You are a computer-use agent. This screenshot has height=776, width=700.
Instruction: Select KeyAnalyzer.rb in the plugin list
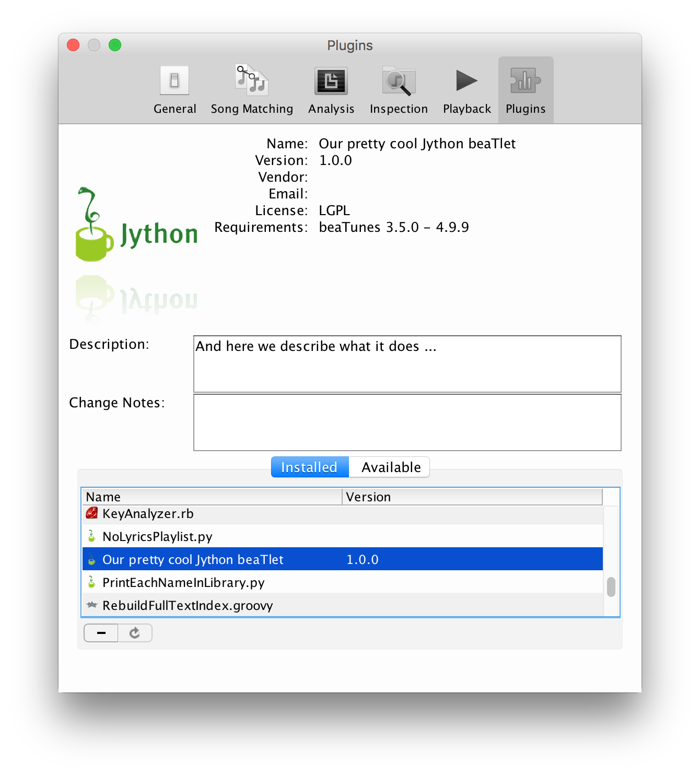tap(148, 514)
